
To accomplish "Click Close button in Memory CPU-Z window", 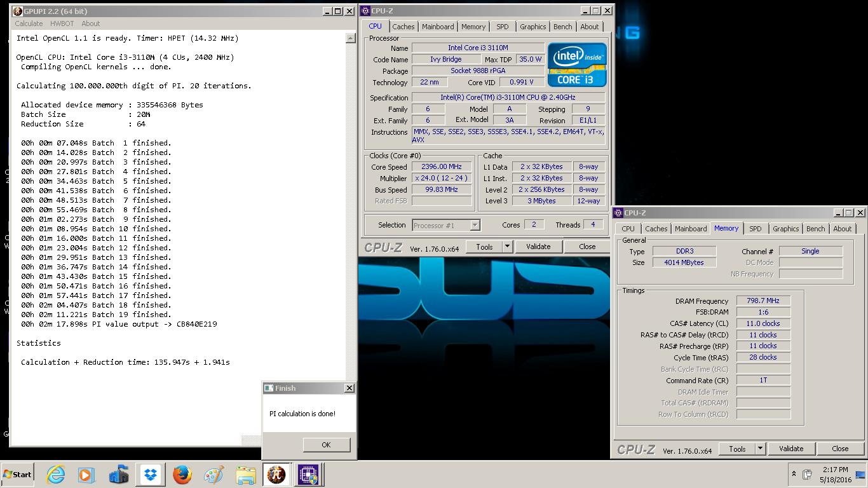I will point(840,449).
